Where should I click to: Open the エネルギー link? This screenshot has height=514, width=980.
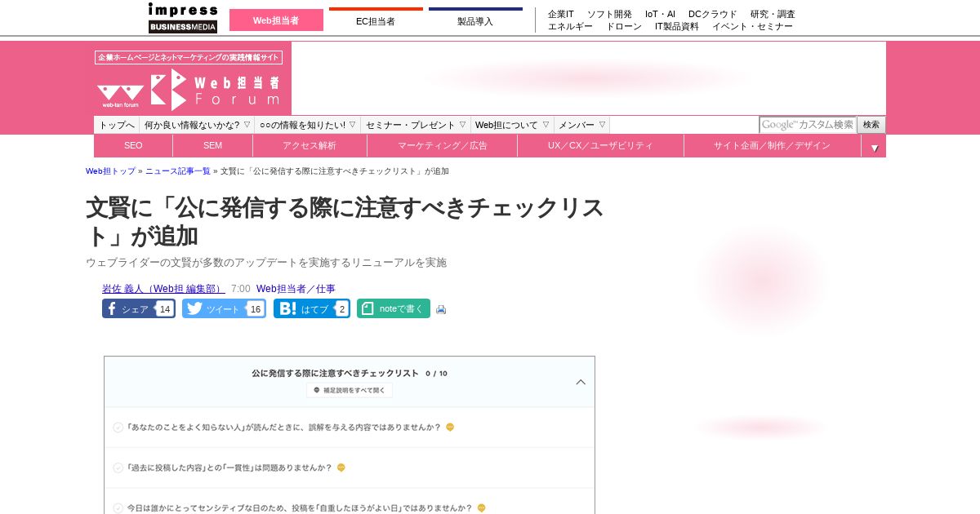tap(570, 26)
